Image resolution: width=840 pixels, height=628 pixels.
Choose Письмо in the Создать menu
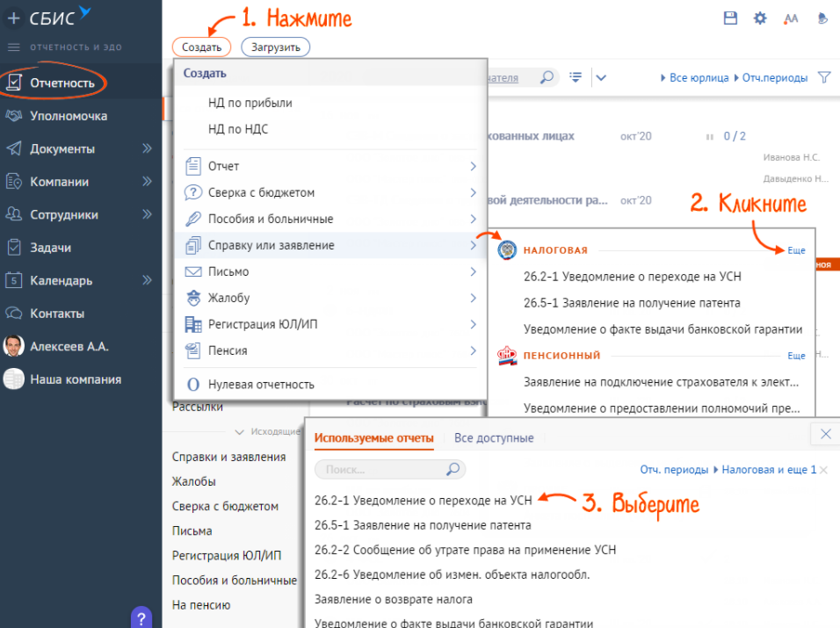click(x=330, y=271)
